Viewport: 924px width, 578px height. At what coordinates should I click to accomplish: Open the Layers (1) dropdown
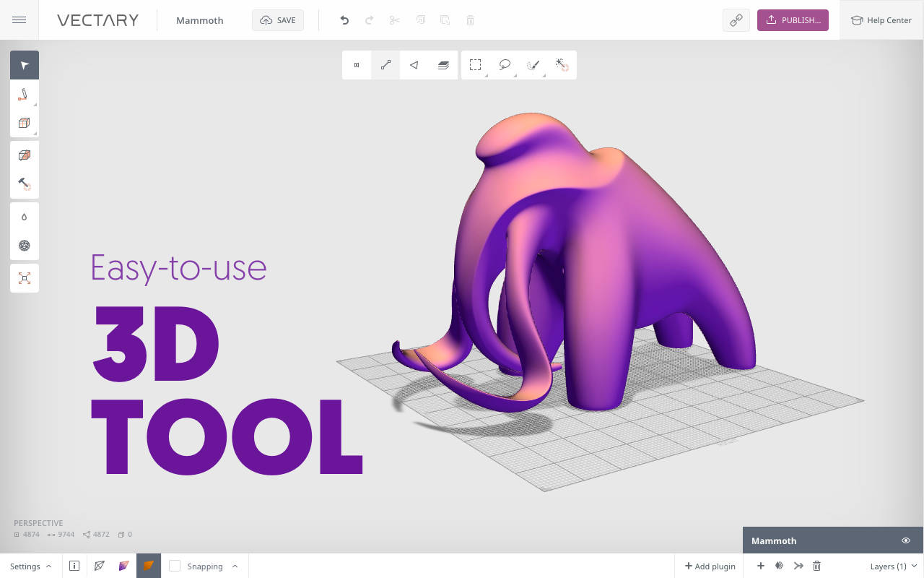tap(893, 566)
